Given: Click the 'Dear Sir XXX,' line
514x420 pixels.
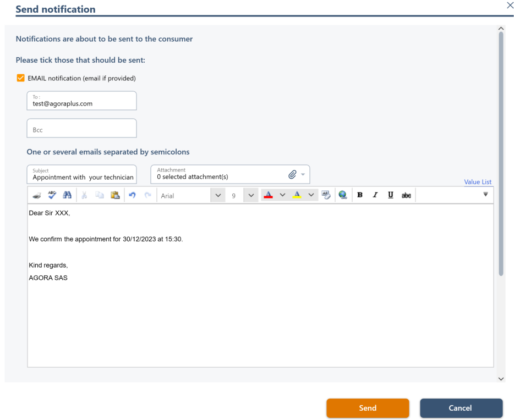Looking at the screenshot, I should (x=50, y=213).
